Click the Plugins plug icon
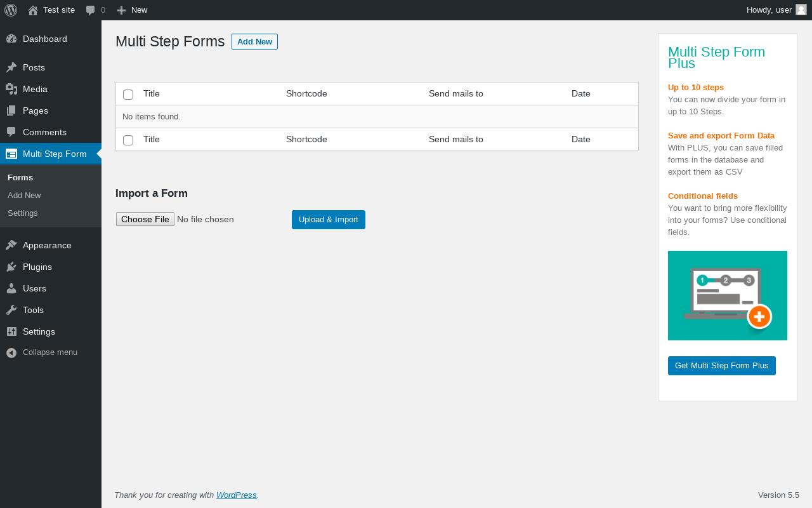 click(x=11, y=267)
